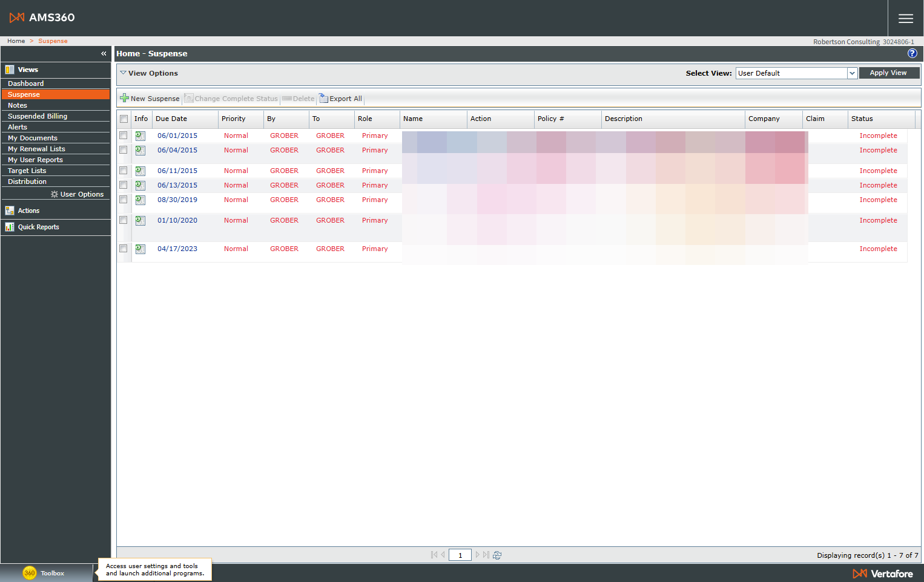Check the 06/01/2015 row checkbox
The width and height of the screenshot is (924, 582).
coord(124,136)
